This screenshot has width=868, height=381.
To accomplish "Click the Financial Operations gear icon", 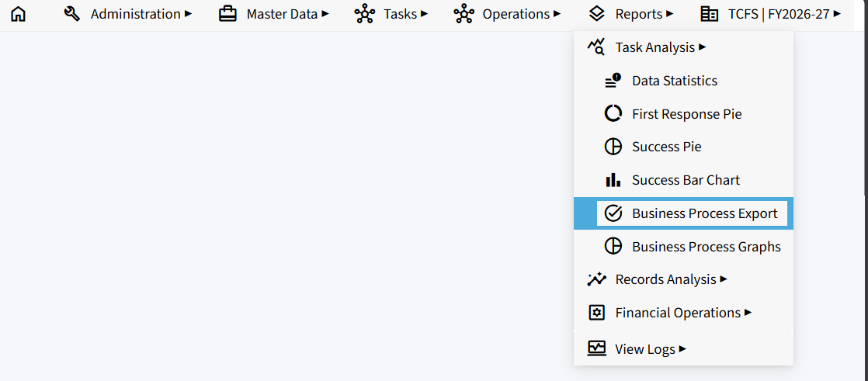I will point(596,313).
